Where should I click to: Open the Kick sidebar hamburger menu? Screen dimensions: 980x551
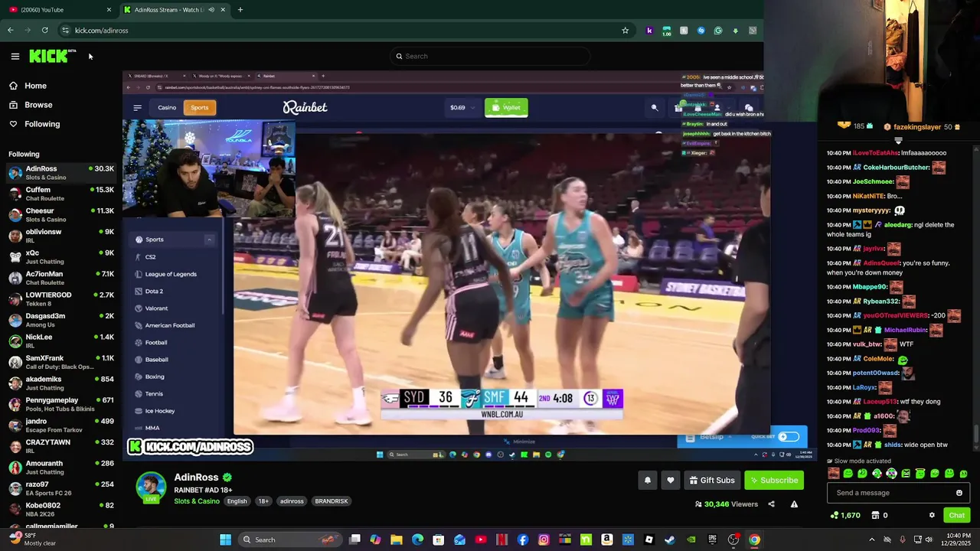15,56
